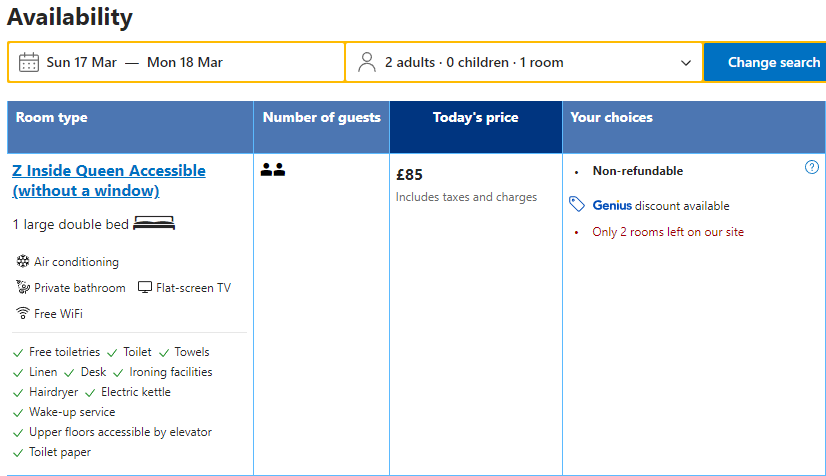Image resolution: width=826 pixels, height=476 pixels.
Task: Click the large double bed icon
Action: (x=154, y=224)
